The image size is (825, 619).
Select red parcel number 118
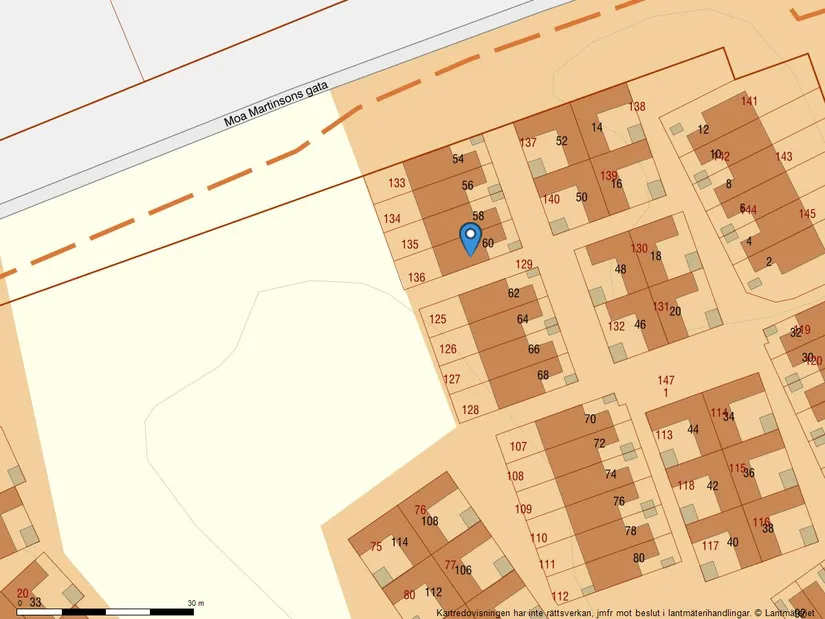[686, 485]
